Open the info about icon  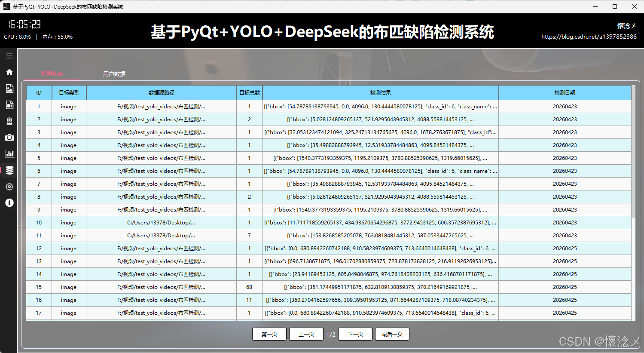coord(9,203)
